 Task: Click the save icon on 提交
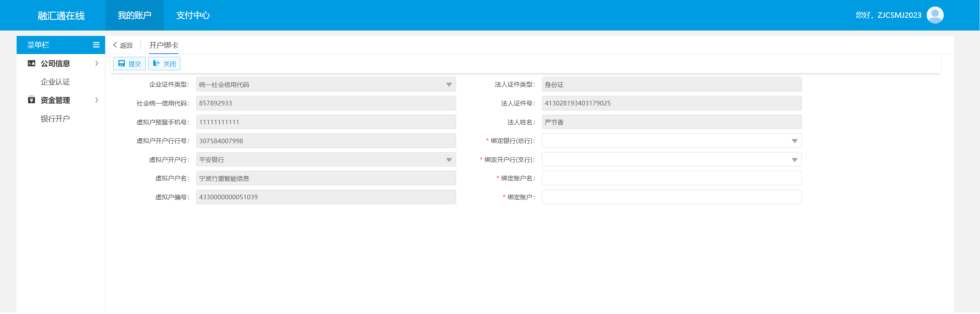click(122, 63)
